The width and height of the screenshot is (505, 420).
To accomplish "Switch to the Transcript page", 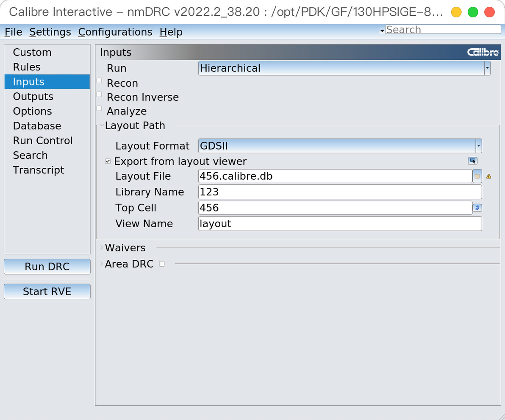I will (x=47, y=170).
